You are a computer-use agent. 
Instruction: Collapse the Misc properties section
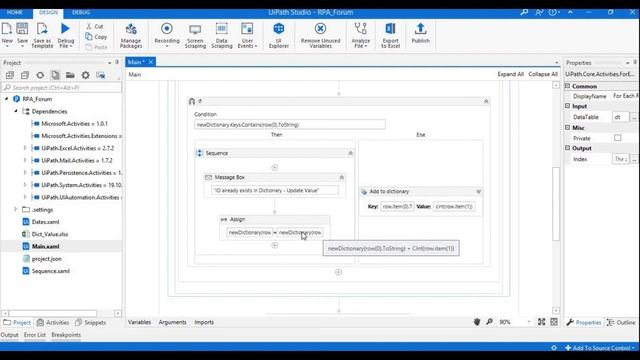click(568, 127)
